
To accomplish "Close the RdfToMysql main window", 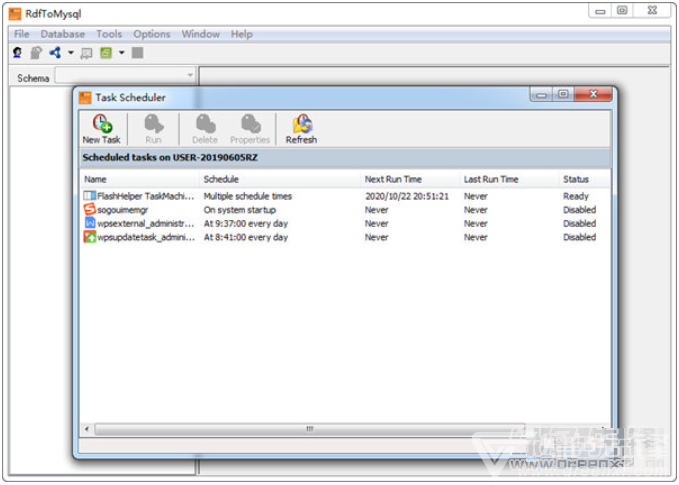I will 652,10.
